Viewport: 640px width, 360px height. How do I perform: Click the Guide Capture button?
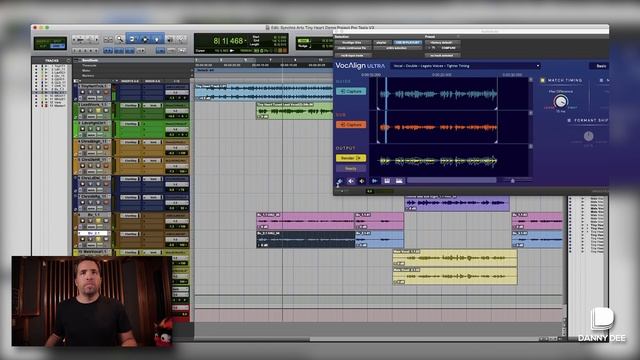coord(351,91)
